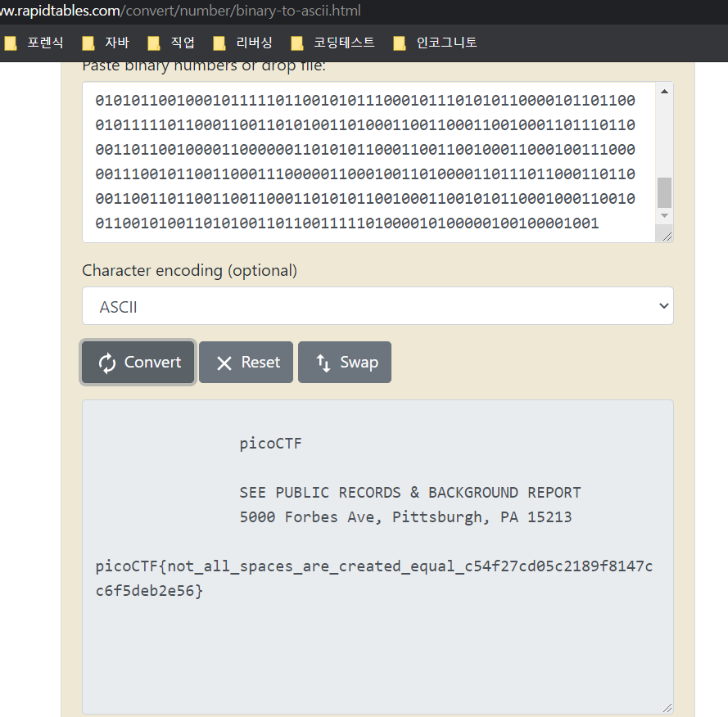728x717 pixels.
Task: Click the 'Character encoding (optional)' label
Action: tap(189, 270)
